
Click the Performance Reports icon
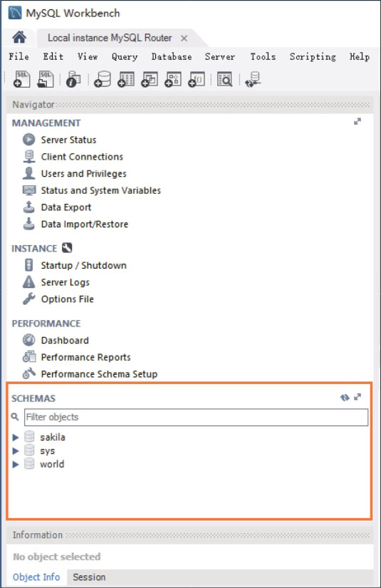29,356
